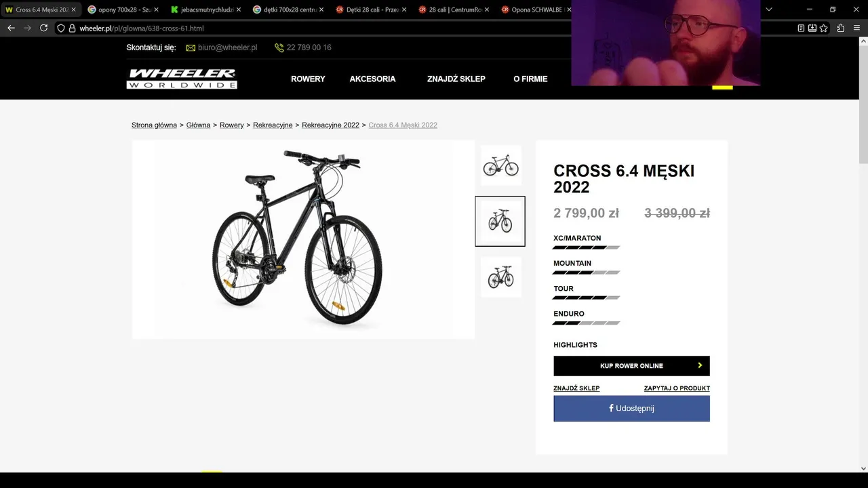Image resolution: width=868 pixels, height=488 pixels.
Task: Select the third bike thumbnail image
Action: click(x=500, y=277)
